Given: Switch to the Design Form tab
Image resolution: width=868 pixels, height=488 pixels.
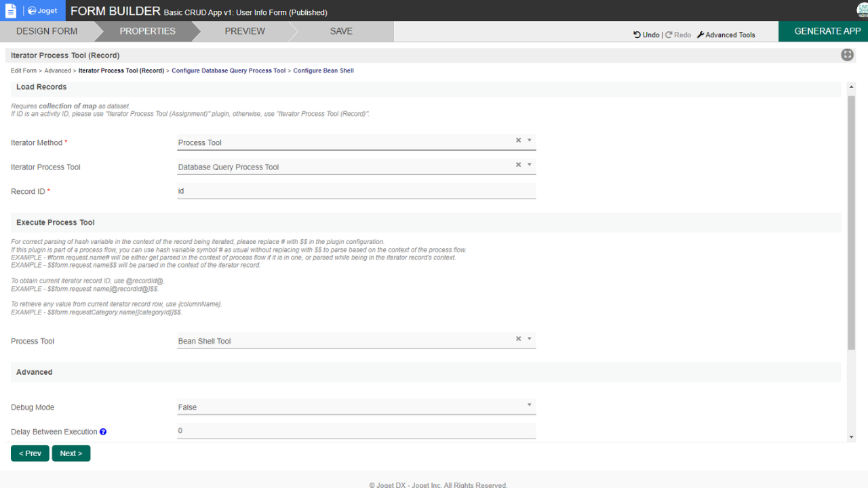Looking at the screenshot, I should click(47, 31).
